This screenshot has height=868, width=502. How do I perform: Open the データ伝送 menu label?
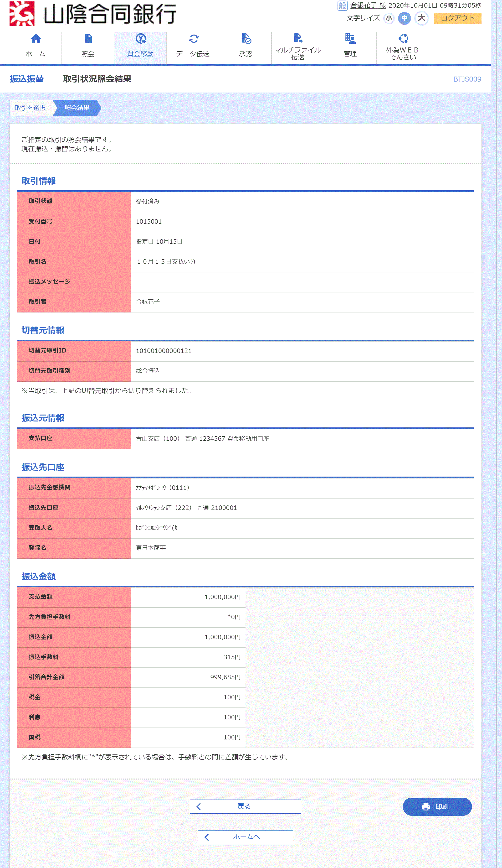193,54
